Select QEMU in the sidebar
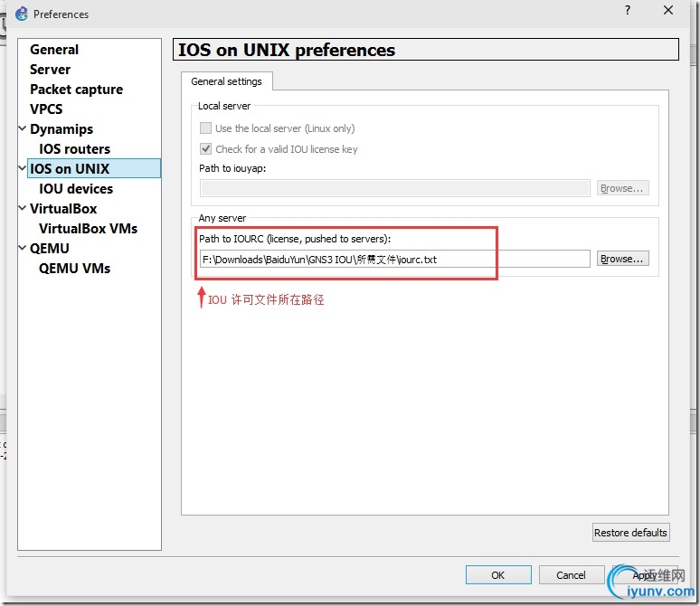 50,249
